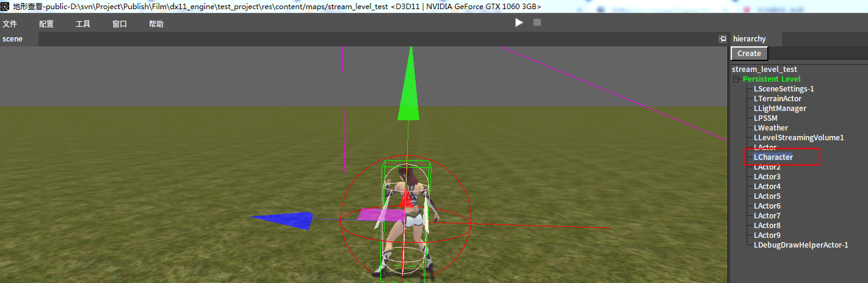Switch to the hierarchy tab

(x=749, y=39)
